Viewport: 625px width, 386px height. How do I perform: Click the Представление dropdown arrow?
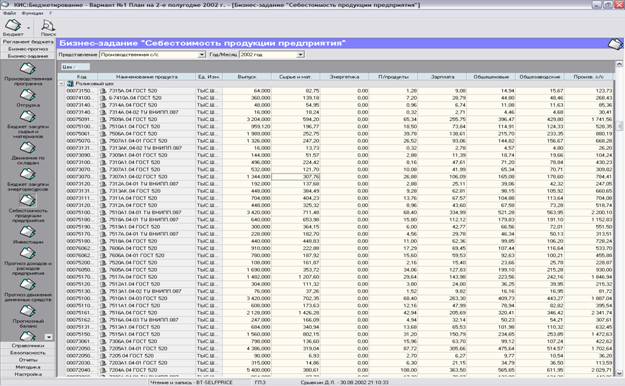202,54
